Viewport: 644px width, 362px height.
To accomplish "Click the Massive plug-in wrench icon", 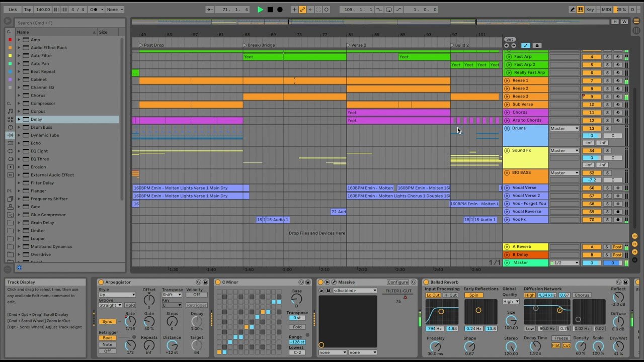I will (x=334, y=282).
